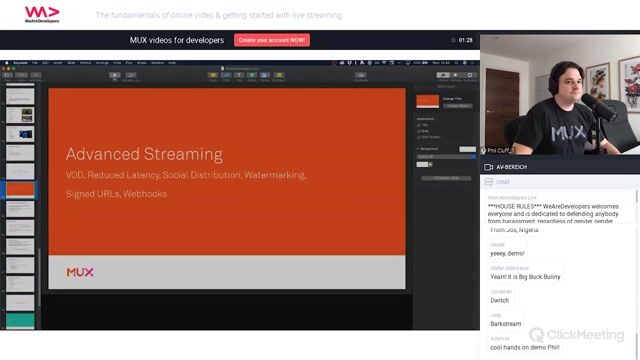Open the File menu
This screenshot has height=360, width=640.
35,63
